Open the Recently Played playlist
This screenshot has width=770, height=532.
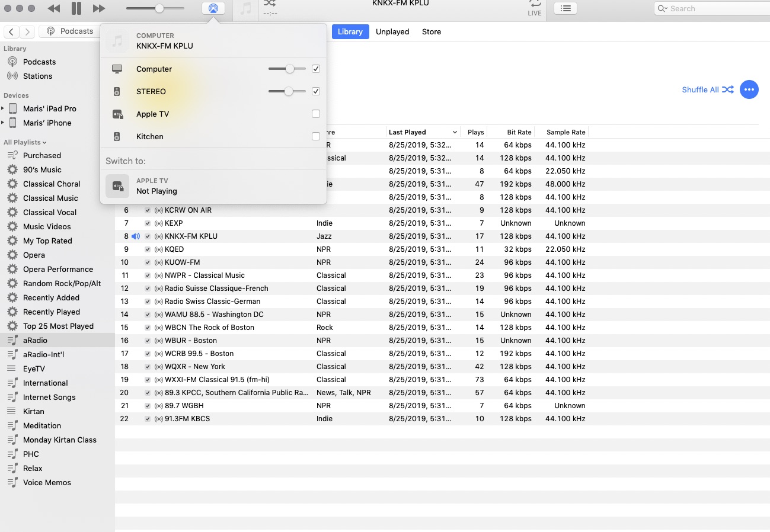pyautogui.click(x=51, y=312)
